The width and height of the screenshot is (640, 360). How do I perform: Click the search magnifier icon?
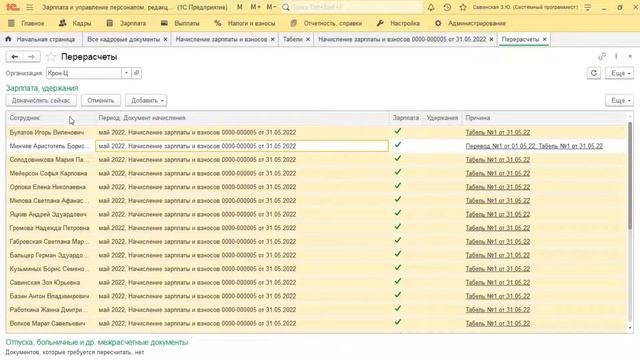pos(286,7)
